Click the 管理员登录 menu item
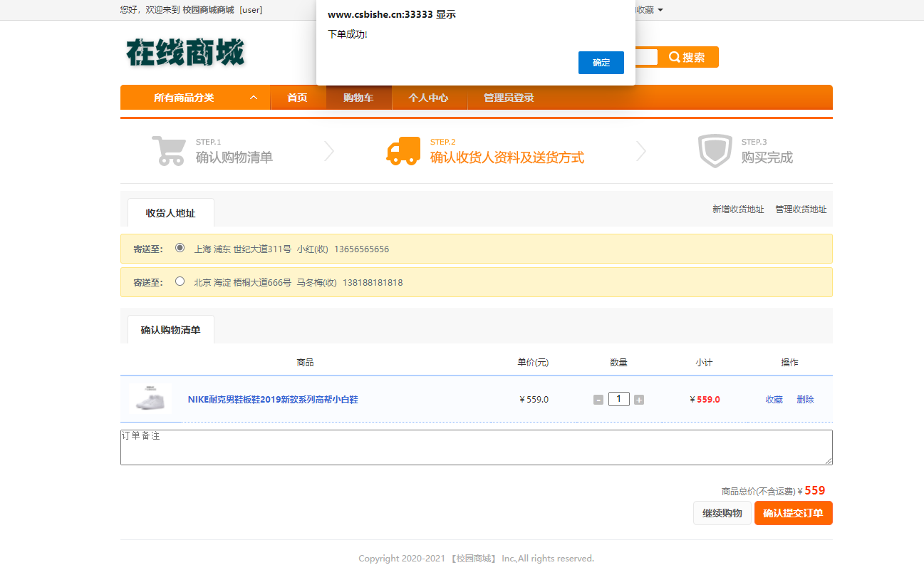This screenshot has height=580, width=924. tap(508, 97)
